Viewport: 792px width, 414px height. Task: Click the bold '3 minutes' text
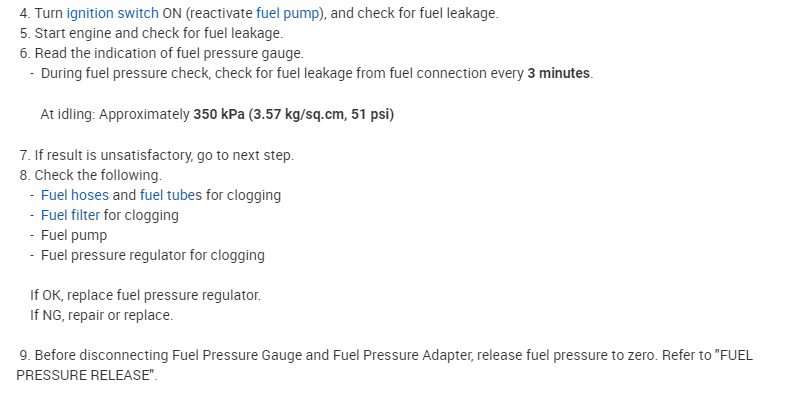click(559, 73)
